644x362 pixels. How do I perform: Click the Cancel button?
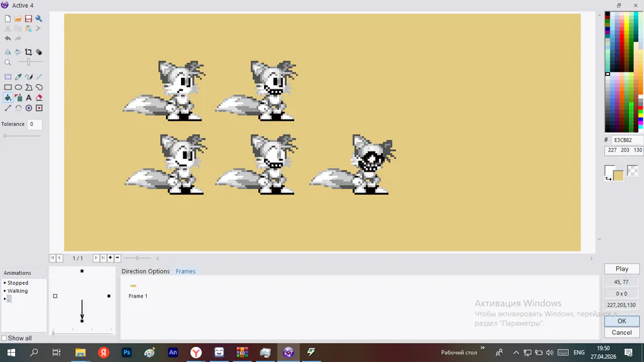pyautogui.click(x=621, y=333)
